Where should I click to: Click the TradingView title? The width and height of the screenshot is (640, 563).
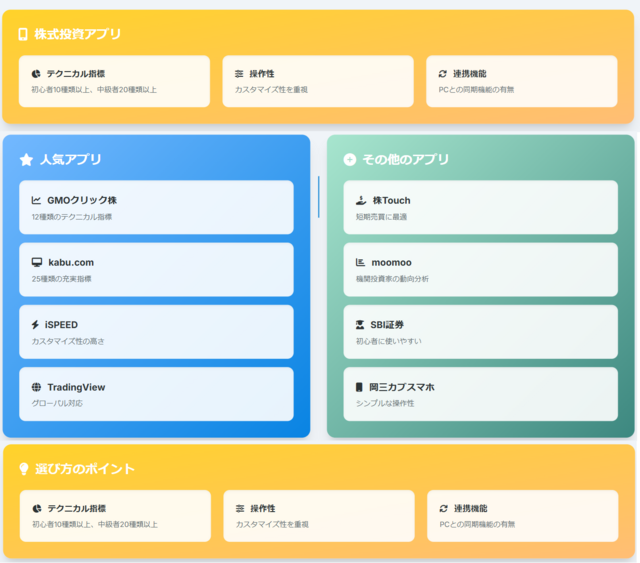click(x=76, y=387)
